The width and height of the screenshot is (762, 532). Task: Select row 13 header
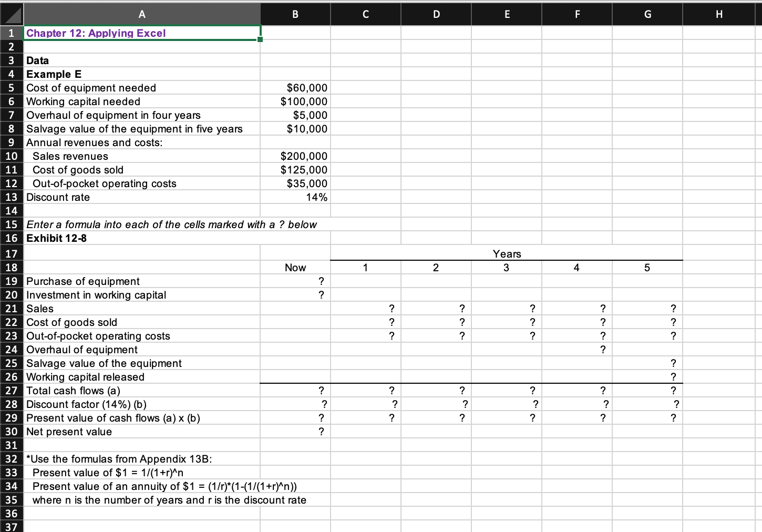pos(11,197)
